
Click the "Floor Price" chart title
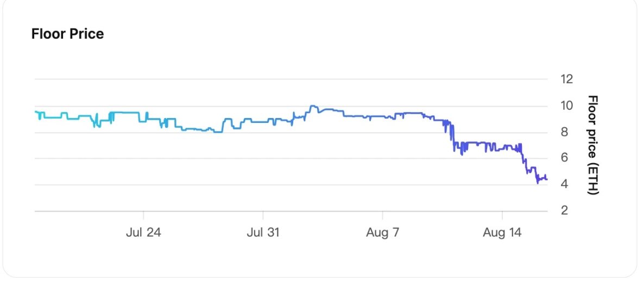tap(67, 34)
